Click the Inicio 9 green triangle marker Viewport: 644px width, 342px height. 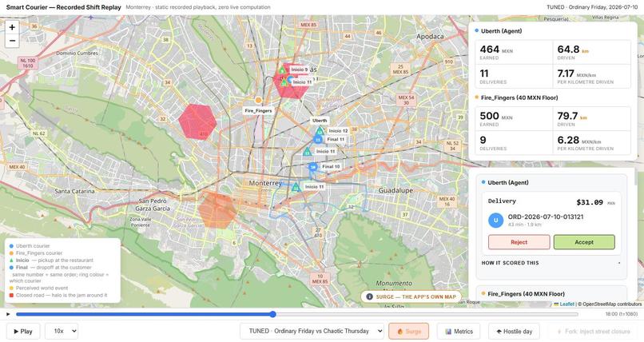point(282,70)
